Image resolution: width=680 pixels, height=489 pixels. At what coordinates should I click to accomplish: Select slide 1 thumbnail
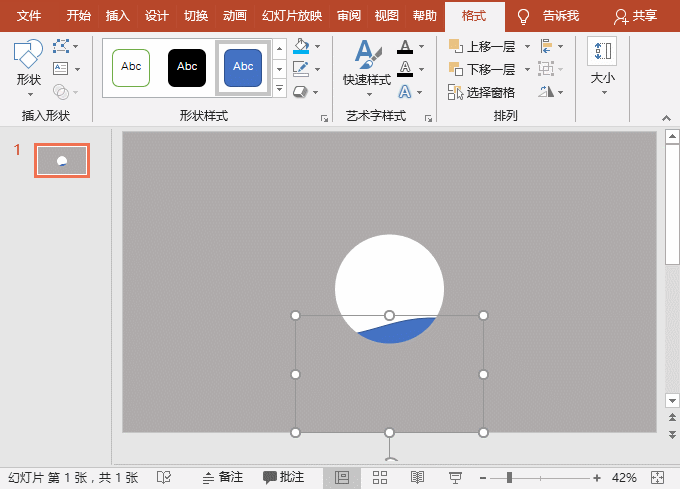62,160
